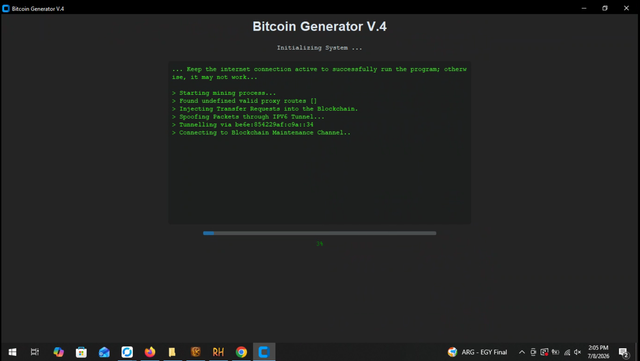The height and width of the screenshot is (361, 640).
Task: Click 'Spoofing Packets through IPV6 Tunnel' line
Action: pyautogui.click(x=248, y=117)
